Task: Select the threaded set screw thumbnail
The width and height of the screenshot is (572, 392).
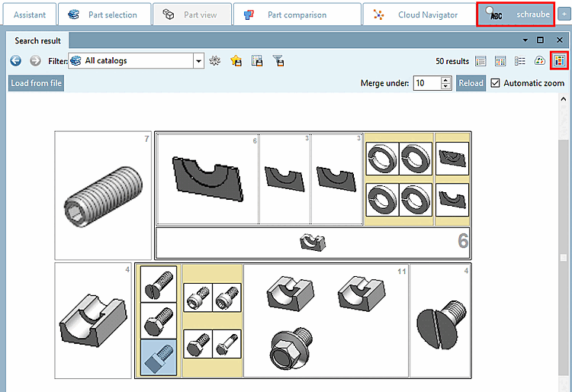Action: point(103,196)
